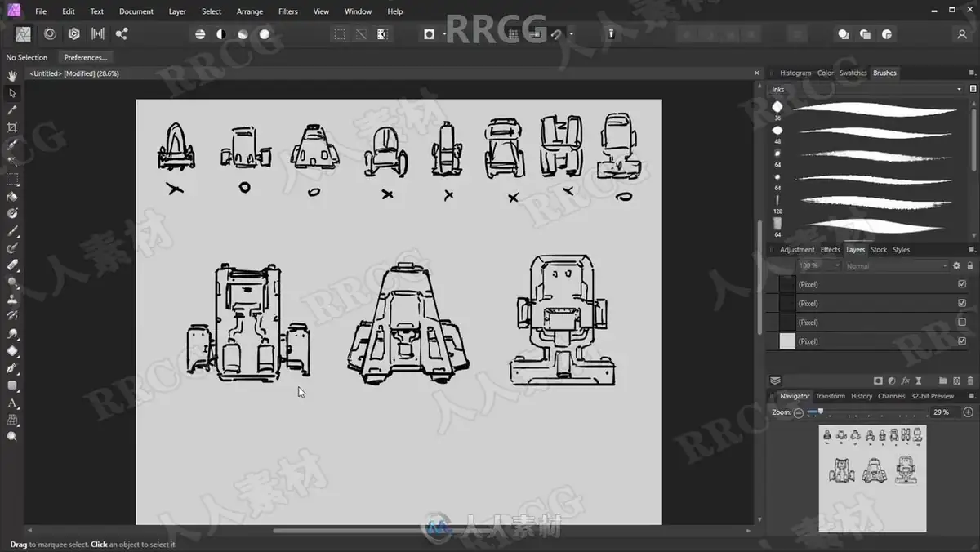Switch to Effects tab

pos(830,250)
